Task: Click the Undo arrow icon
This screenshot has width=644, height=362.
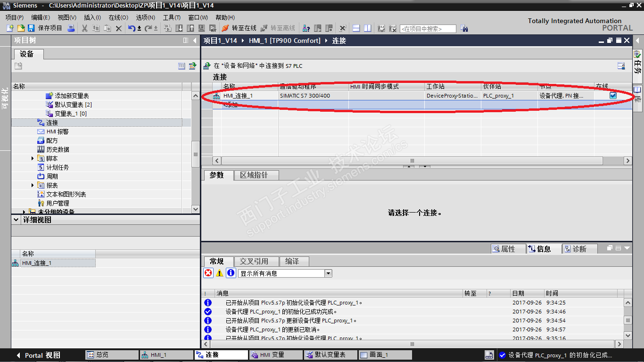Action: point(132,28)
